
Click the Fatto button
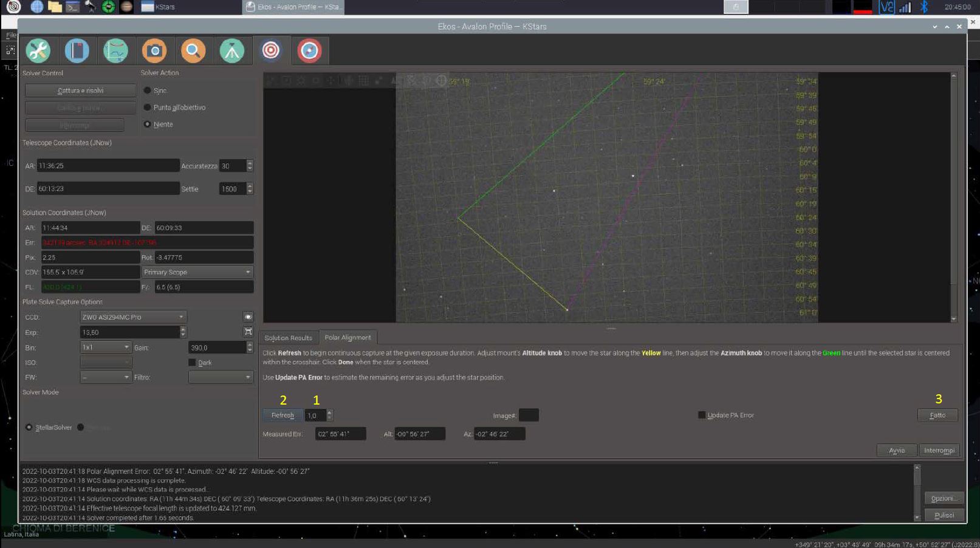937,416
